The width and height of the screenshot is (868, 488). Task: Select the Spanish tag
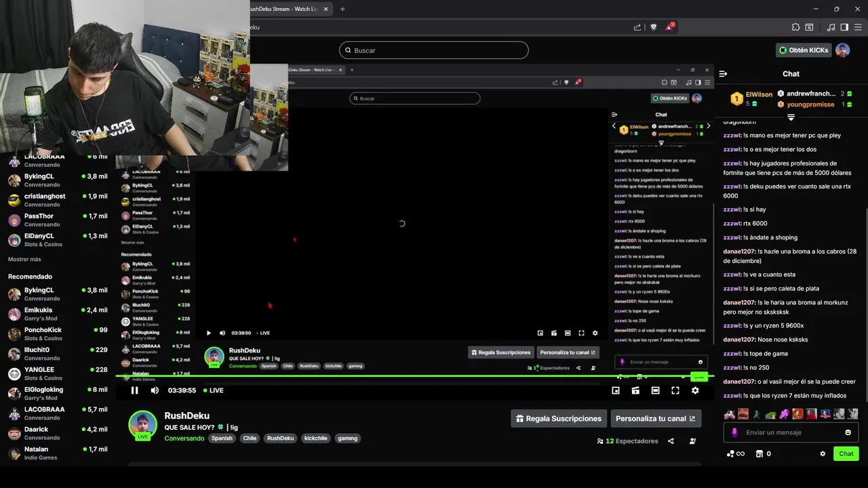click(222, 439)
